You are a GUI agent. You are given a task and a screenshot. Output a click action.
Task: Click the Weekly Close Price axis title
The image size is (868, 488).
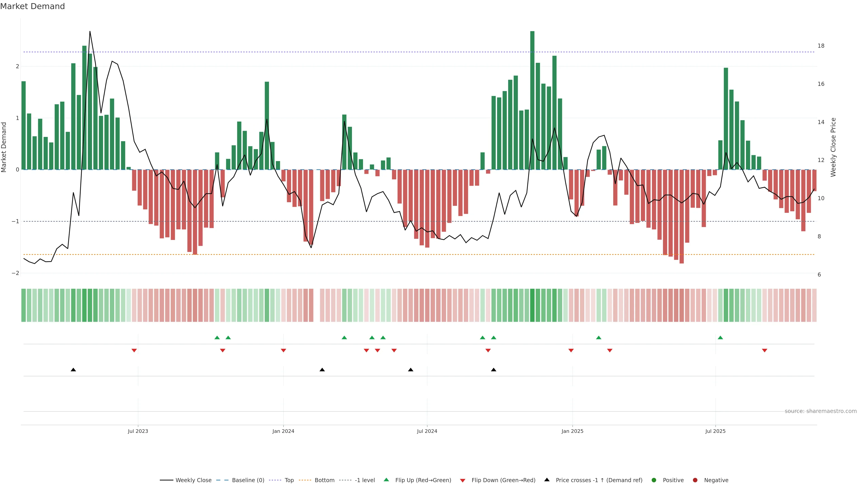click(x=833, y=147)
